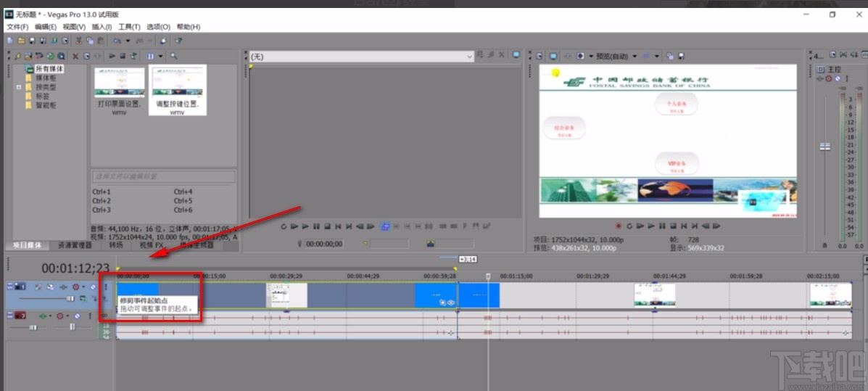The width and height of the screenshot is (868, 391).
Task: Click the Open project folder icon
Action: (x=21, y=41)
